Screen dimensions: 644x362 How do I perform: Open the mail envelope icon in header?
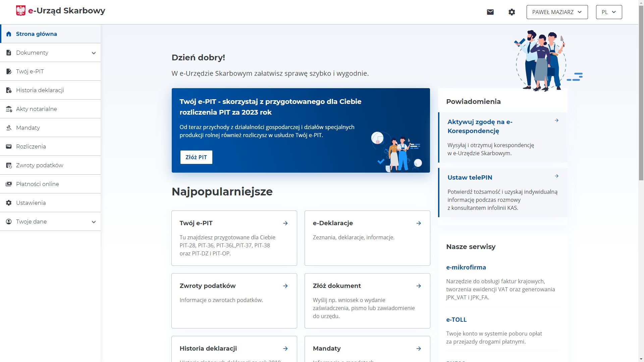[x=490, y=12]
